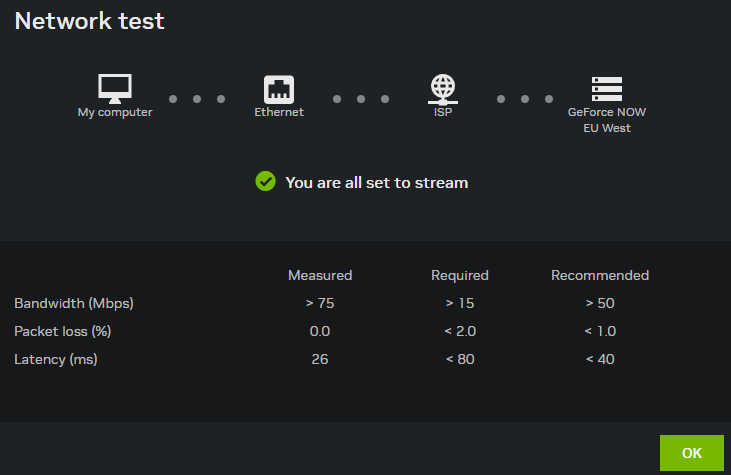This screenshot has height=475, width=731.
Task: Click the GeForce NOW server icon
Action: (x=607, y=88)
